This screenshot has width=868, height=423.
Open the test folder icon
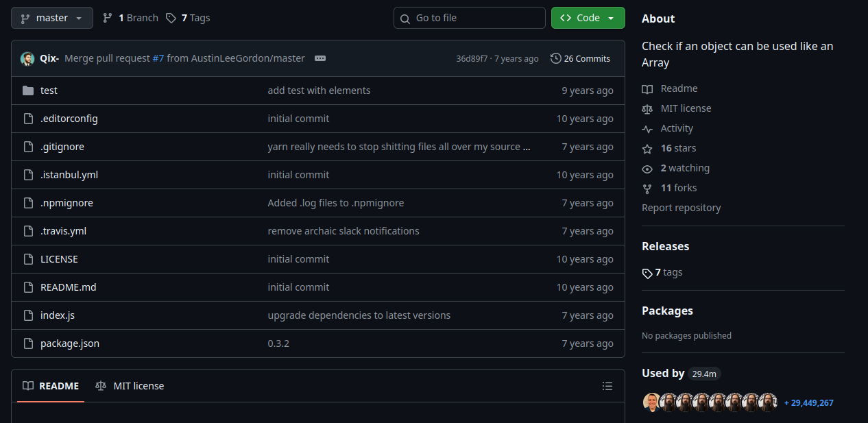[x=28, y=90]
